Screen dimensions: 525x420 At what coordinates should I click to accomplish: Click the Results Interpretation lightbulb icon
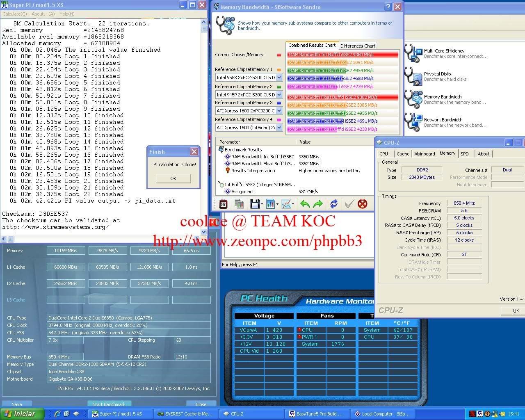tap(227, 171)
